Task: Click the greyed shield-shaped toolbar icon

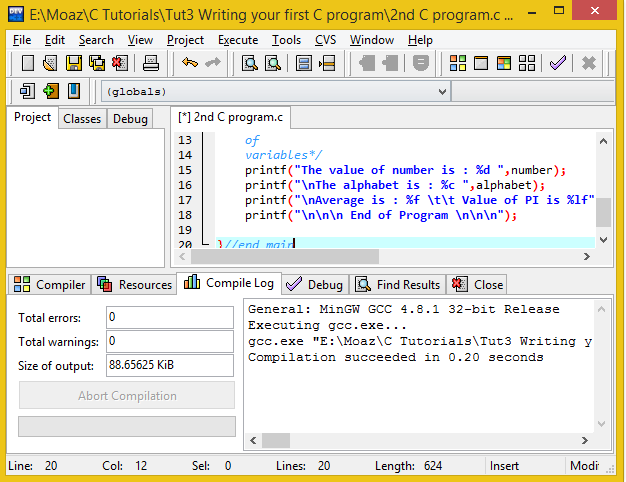Action: pos(420,63)
